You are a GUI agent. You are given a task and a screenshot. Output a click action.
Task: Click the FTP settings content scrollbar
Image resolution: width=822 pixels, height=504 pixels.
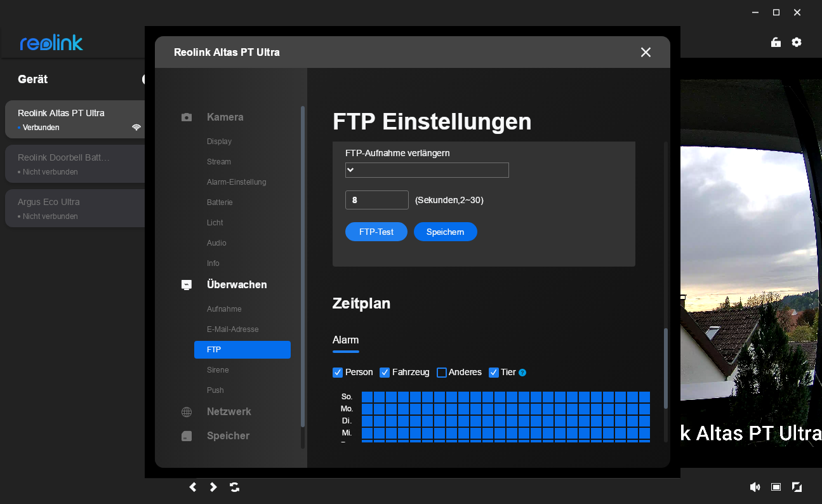pos(666,368)
